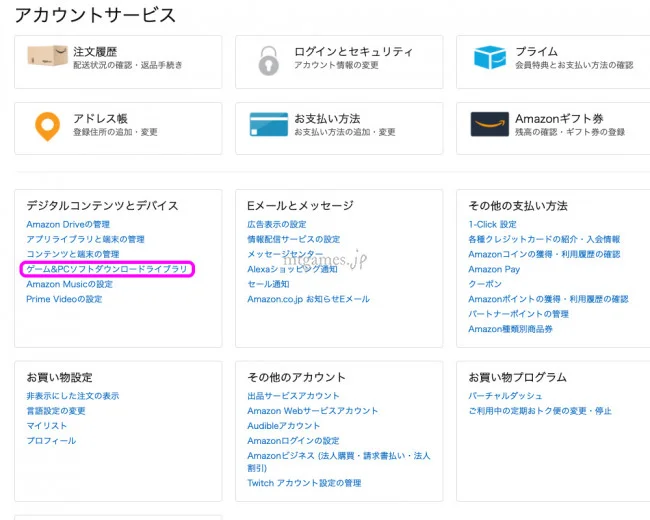Open Amazonビジネス (法人購買) link
650x520 pixels.
pos(339,462)
